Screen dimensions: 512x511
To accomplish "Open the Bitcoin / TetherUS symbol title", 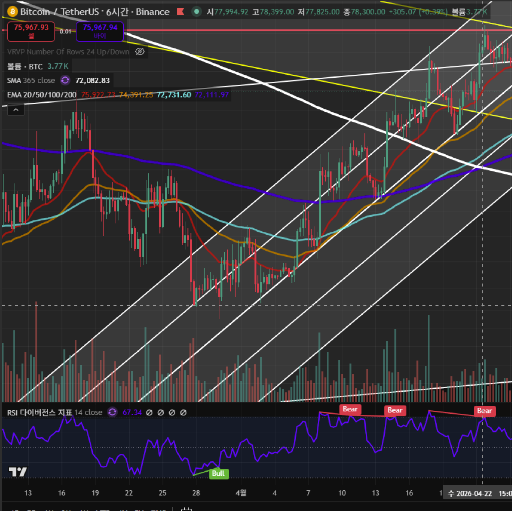I will pos(95,12).
